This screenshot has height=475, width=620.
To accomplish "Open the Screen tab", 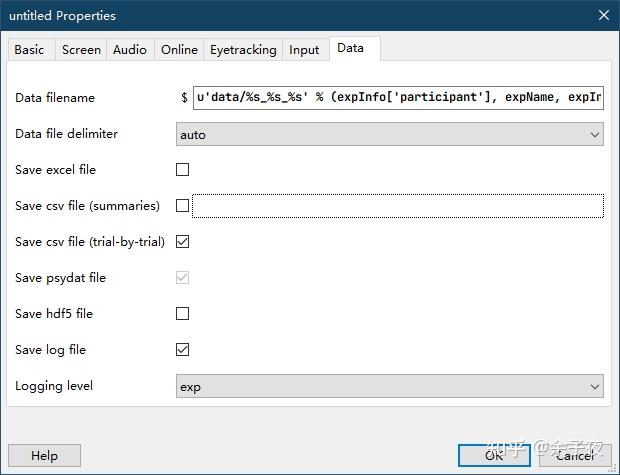I will click(x=81, y=50).
